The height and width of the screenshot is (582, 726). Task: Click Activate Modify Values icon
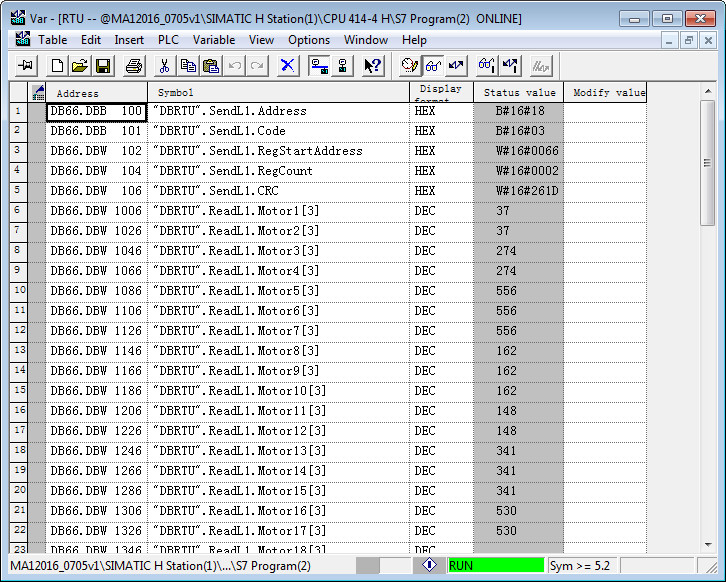click(510, 66)
